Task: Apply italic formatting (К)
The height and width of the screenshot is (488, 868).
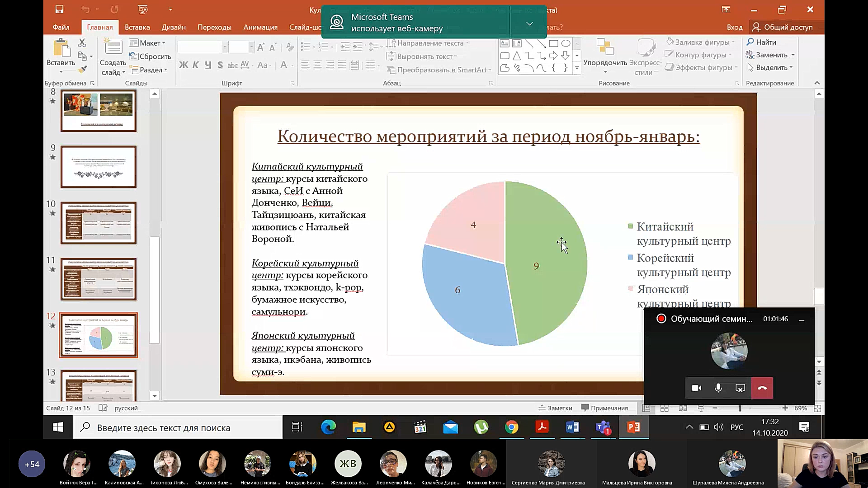Action: coord(195,65)
